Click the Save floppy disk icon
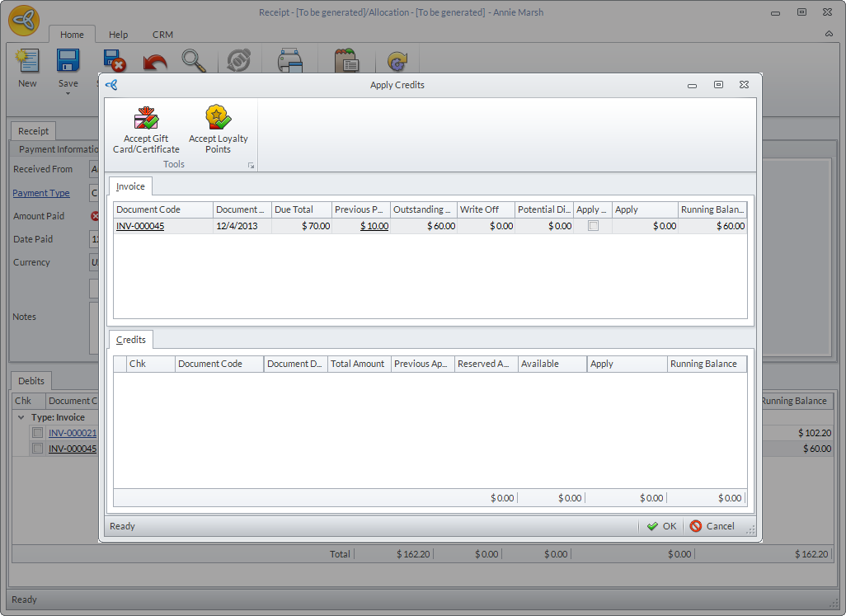This screenshot has height=616, width=846. 68,62
